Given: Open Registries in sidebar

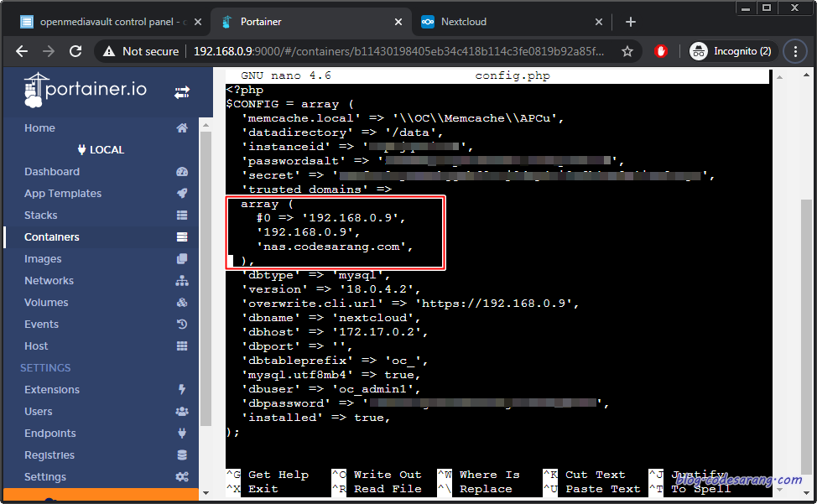Looking at the screenshot, I should click(x=49, y=455).
